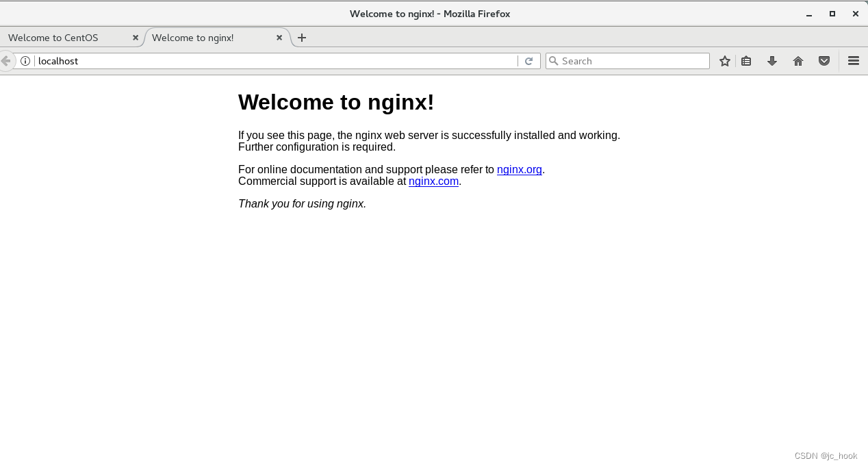
Task: Close the Welcome to CentOS tab
Action: pyautogui.click(x=136, y=38)
